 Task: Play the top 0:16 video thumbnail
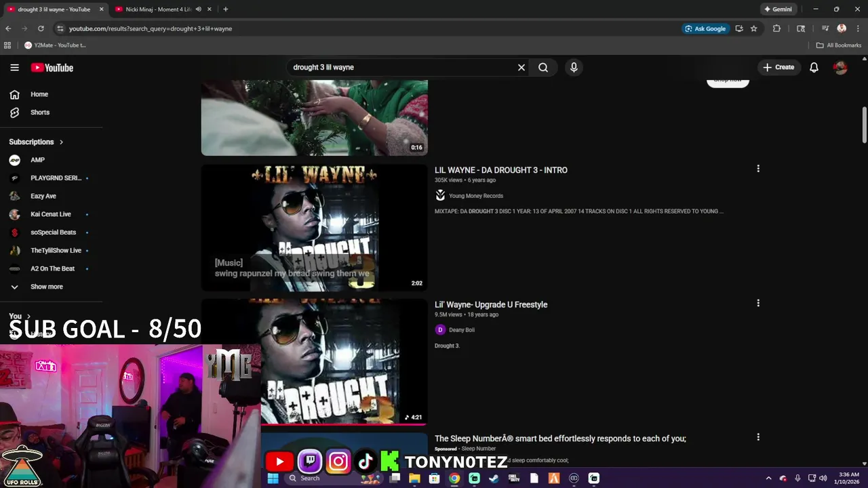coord(314,118)
